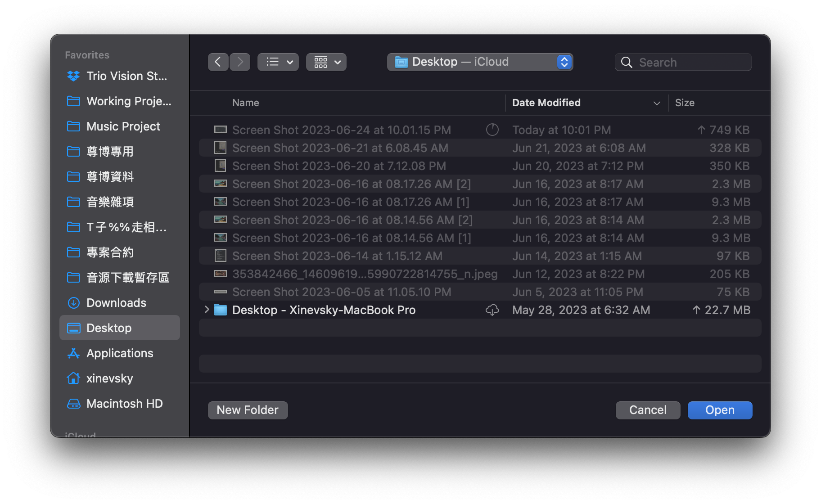Open the Desktop — iCloud location popup
This screenshot has width=821, height=504.
point(480,62)
